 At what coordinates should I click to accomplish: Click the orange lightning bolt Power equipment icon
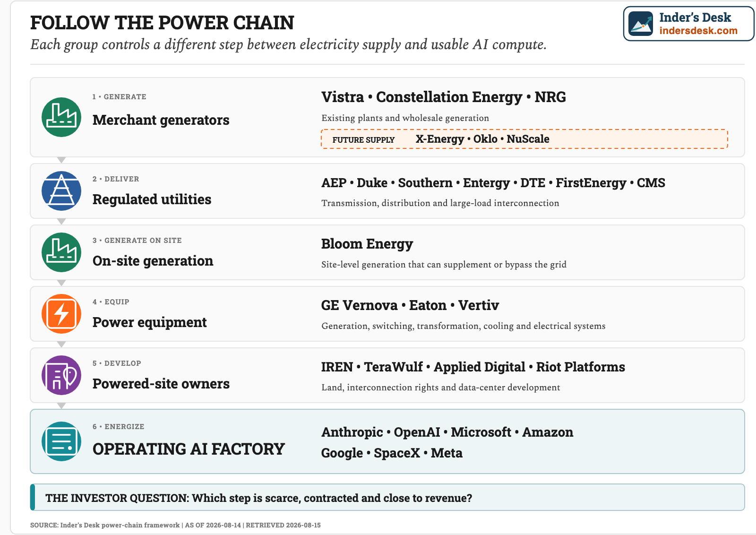pyautogui.click(x=61, y=314)
